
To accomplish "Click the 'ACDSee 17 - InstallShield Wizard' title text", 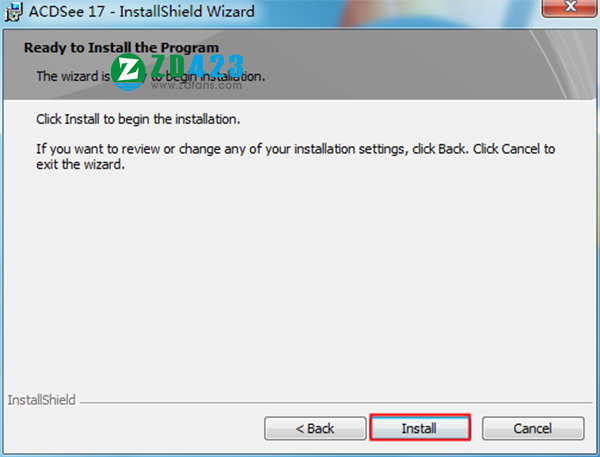I will (142, 11).
